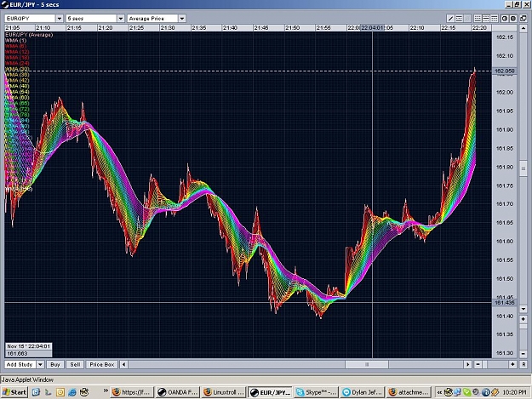Image resolution: width=532 pixels, height=399 pixels.
Task: Click the first blue quick launch icon
Action: (x=36, y=392)
